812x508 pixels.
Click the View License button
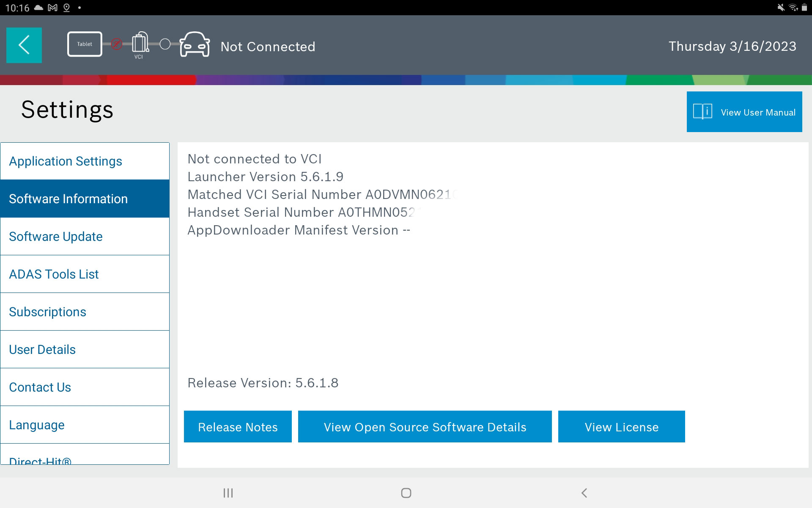tap(621, 426)
